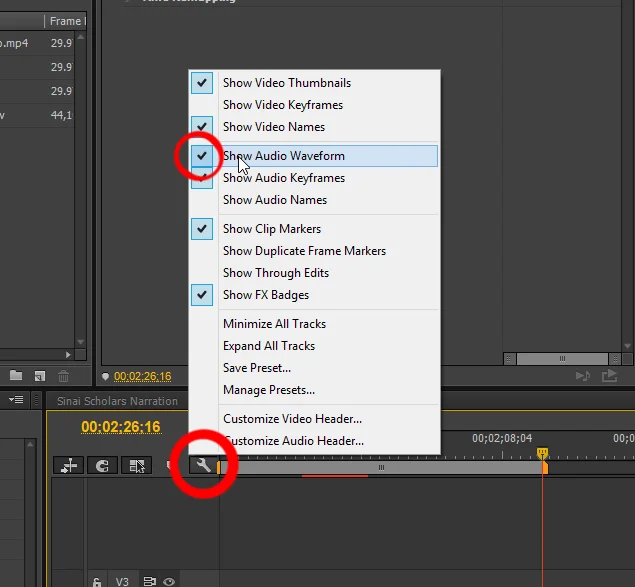Click the New Bin folder icon
Image resolution: width=635 pixels, height=587 pixels.
coord(16,376)
